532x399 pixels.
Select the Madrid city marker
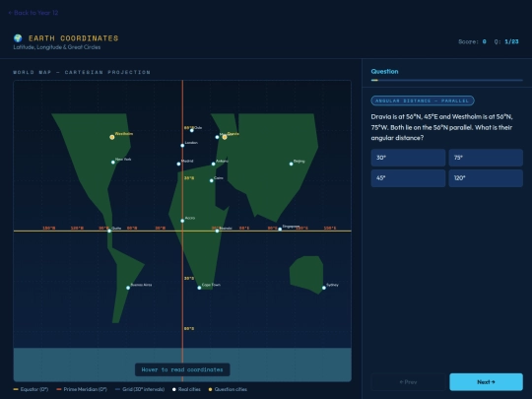click(178, 164)
